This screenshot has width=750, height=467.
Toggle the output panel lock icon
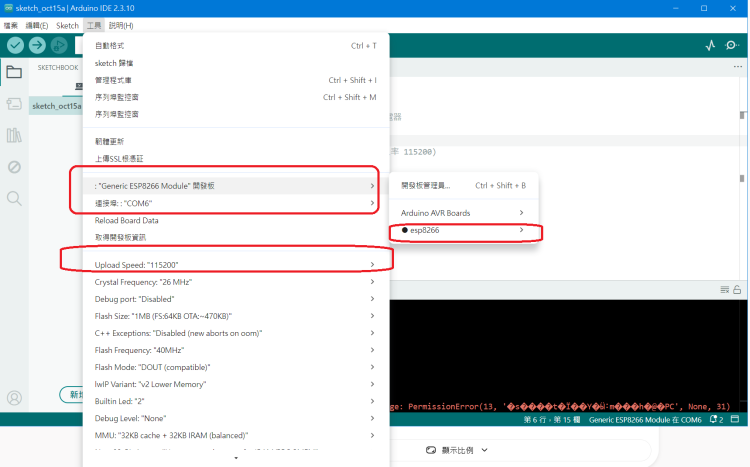pos(737,289)
